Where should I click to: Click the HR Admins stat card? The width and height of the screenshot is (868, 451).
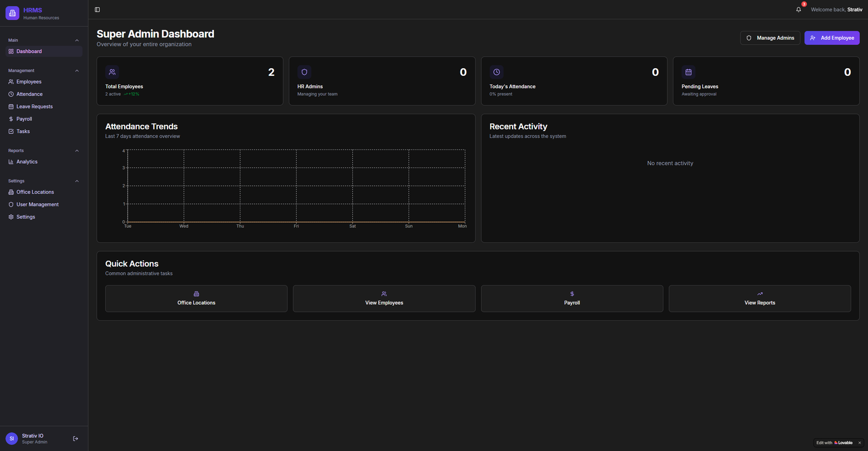coord(382,81)
